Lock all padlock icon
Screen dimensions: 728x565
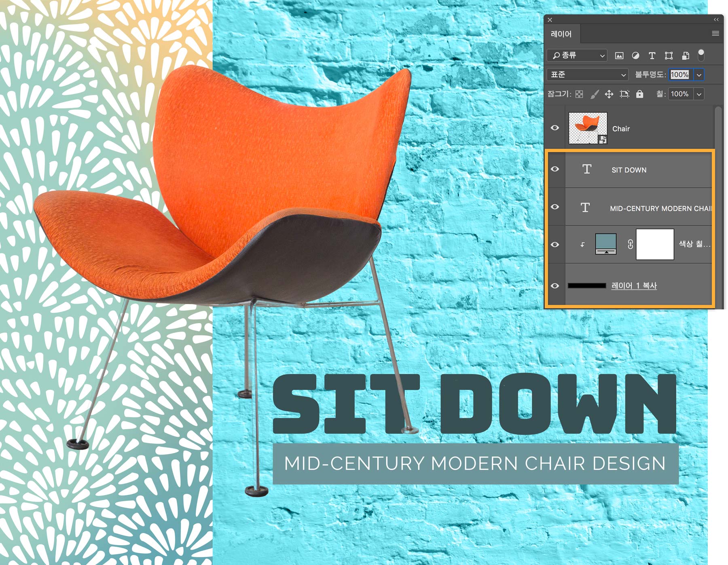(x=639, y=94)
